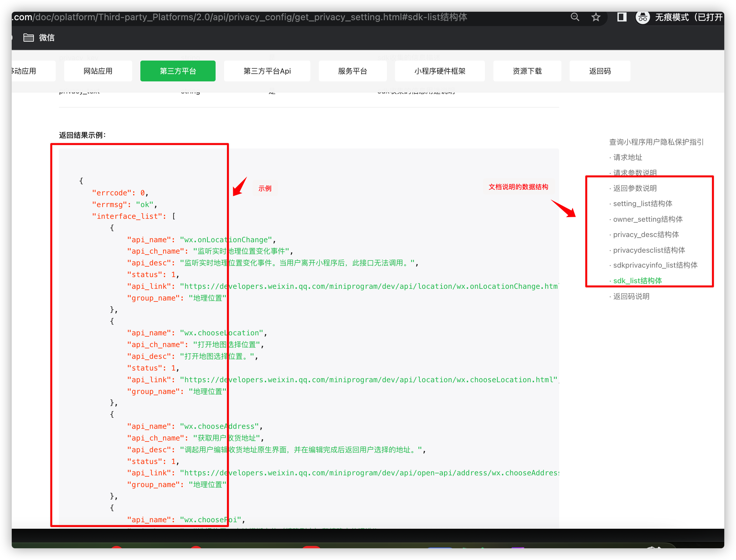Navigate to owner_setting结构体 section
736x560 pixels.
[648, 219]
